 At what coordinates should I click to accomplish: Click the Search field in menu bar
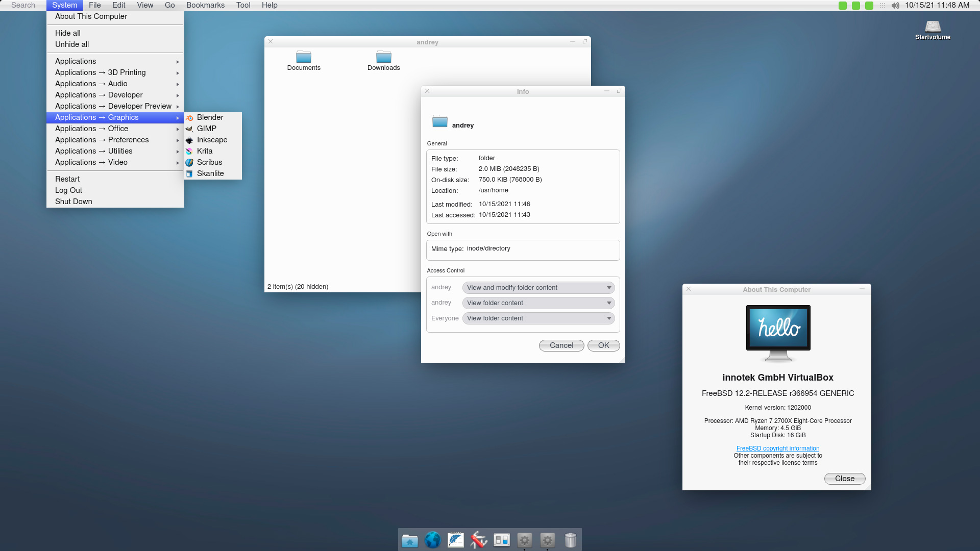pyautogui.click(x=23, y=5)
